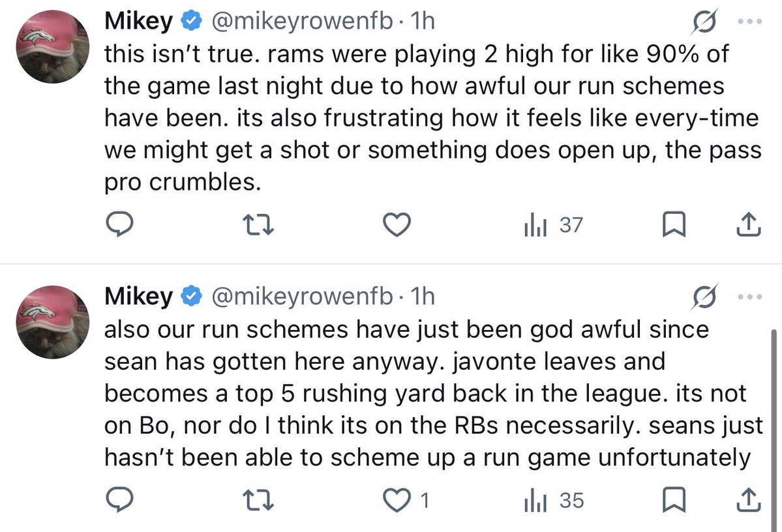The width and height of the screenshot is (782, 532).
Task: Open @mikeyrowenfb handle on first tweet
Action: tap(303, 21)
